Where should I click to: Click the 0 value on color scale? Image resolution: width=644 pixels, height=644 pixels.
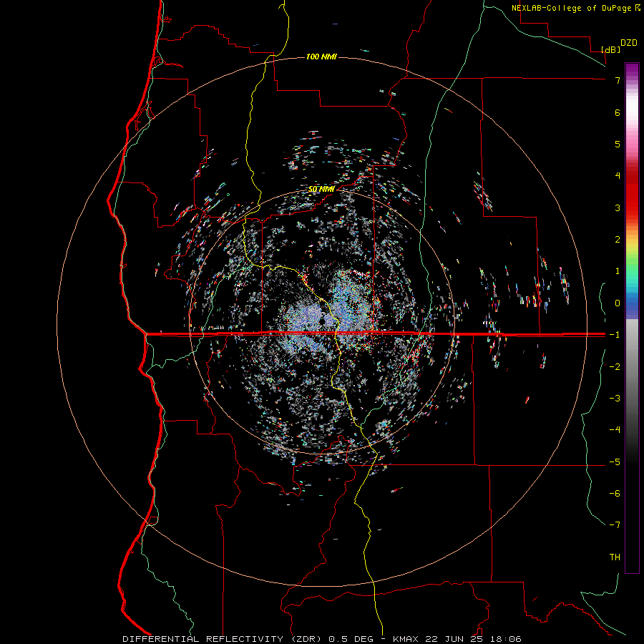point(618,303)
